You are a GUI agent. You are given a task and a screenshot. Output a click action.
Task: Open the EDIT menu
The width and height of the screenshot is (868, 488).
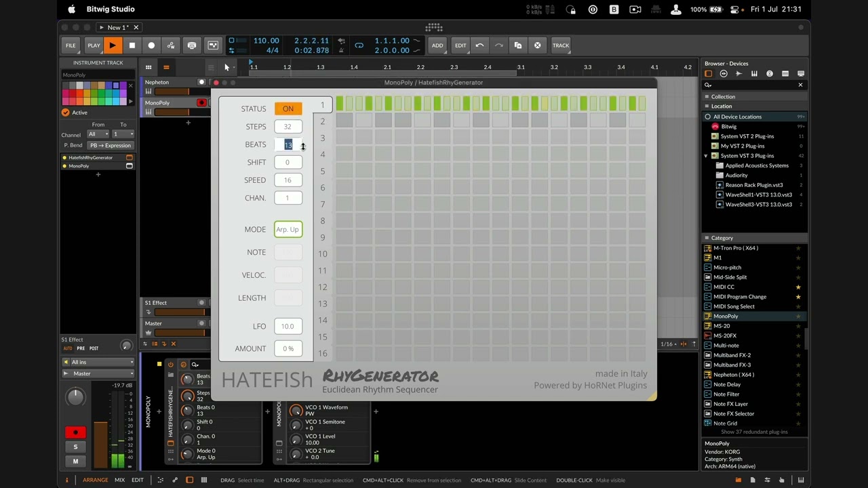pos(460,45)
